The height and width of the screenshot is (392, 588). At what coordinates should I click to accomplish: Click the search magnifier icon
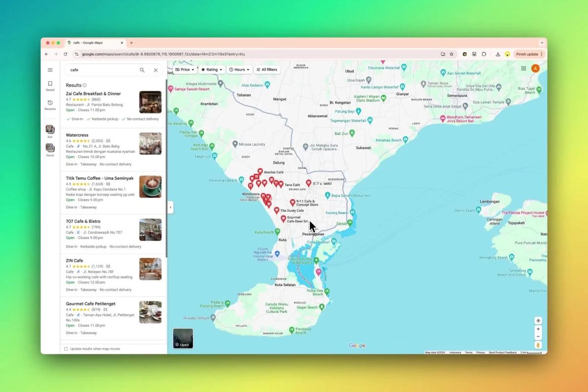tap(142, 70)
